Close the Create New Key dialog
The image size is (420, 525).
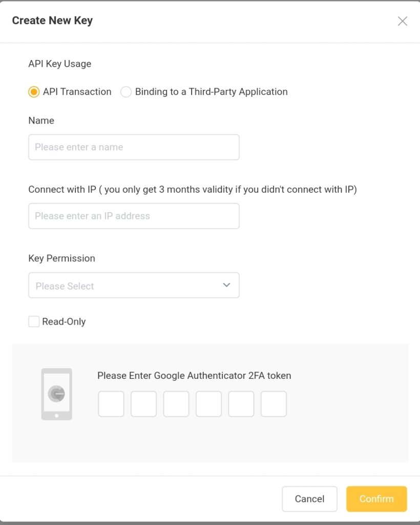tap(402, 21)
